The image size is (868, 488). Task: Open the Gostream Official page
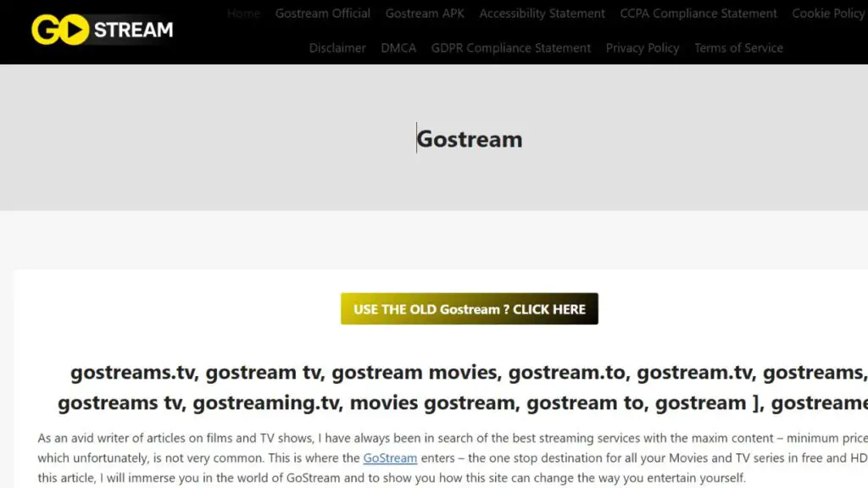click(x=322, y=13)
